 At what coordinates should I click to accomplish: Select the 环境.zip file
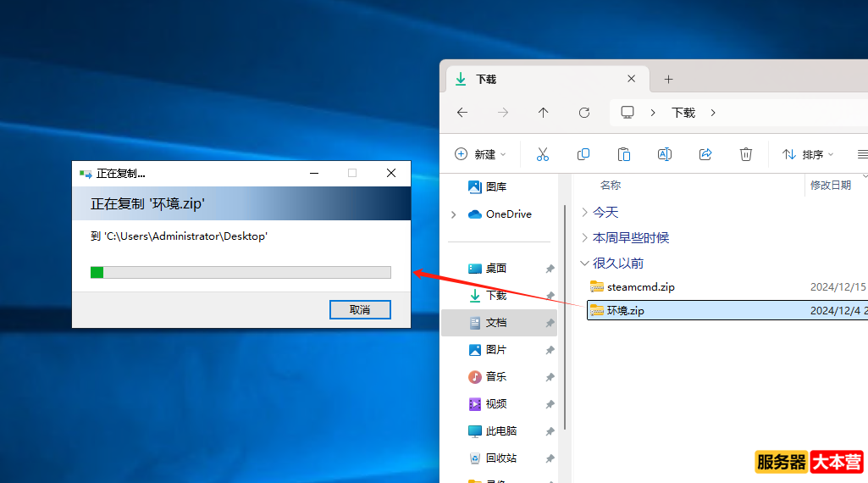click(727, 310)
